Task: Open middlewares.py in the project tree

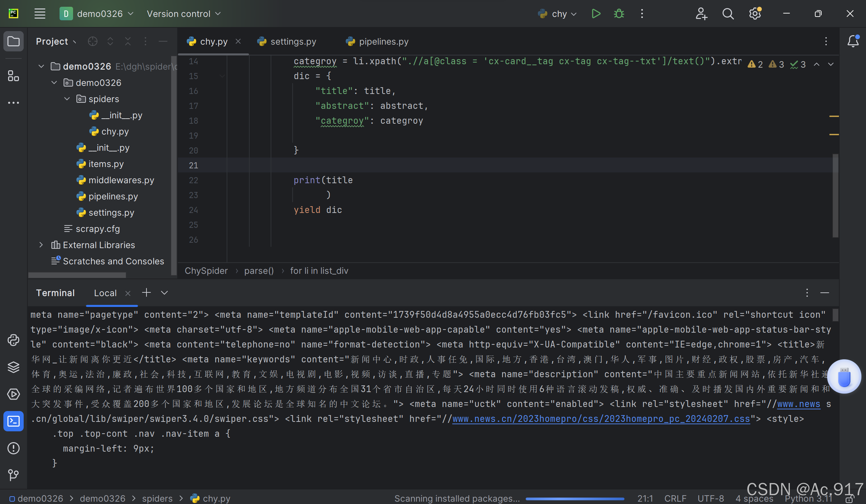Action: click(121, 180)
